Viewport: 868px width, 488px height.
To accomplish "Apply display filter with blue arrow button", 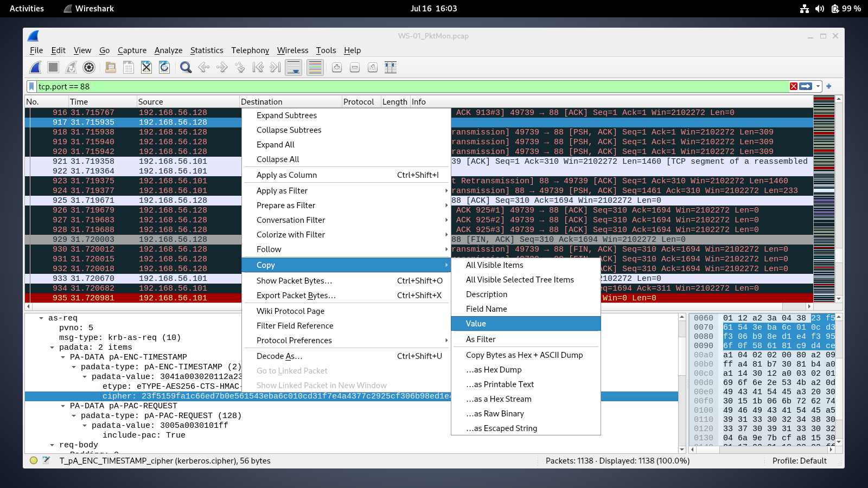I will point(806,86).
